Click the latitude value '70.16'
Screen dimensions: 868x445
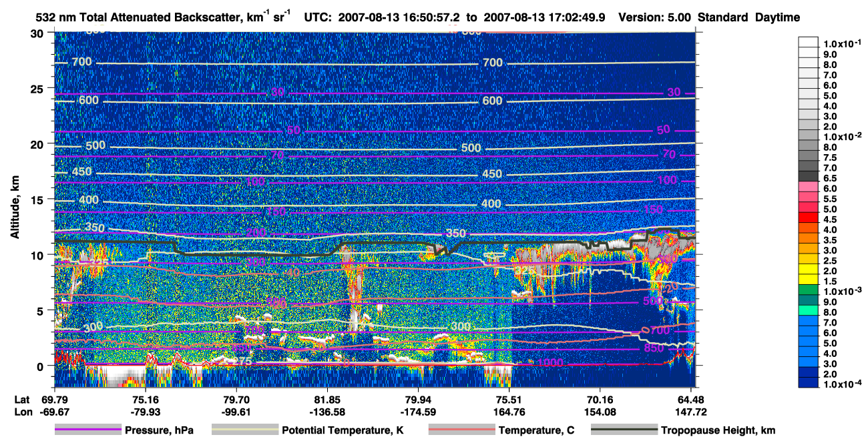(600, 399)
